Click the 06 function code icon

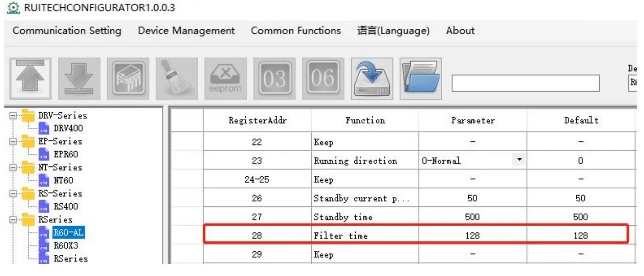click(x=323, y=79)
